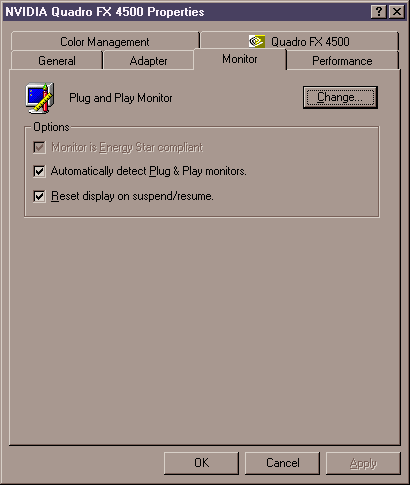Select the Performance tab

[342, 61]
